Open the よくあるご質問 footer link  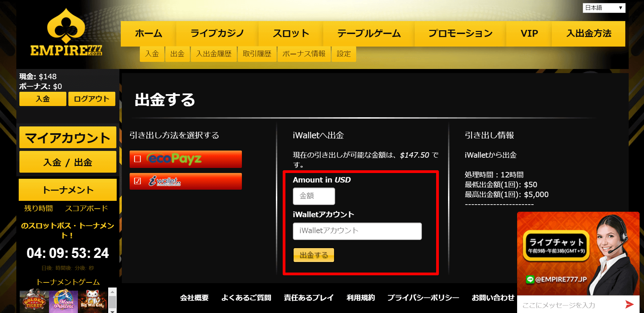[x=246, y=298]
